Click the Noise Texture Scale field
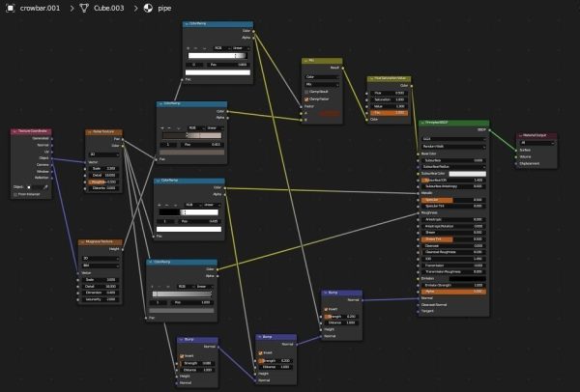Image resolution: width=580 pixels, height=392 pixels. click(103, 168)
